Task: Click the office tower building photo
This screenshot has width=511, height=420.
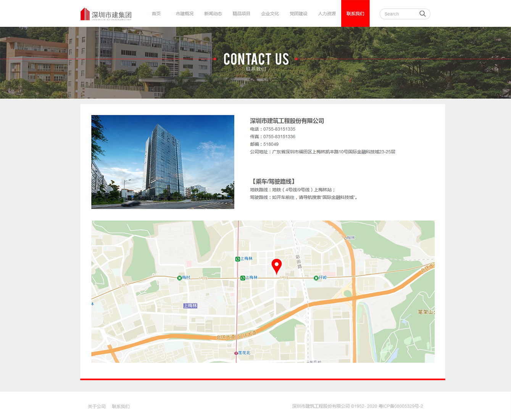Action: 163,162
